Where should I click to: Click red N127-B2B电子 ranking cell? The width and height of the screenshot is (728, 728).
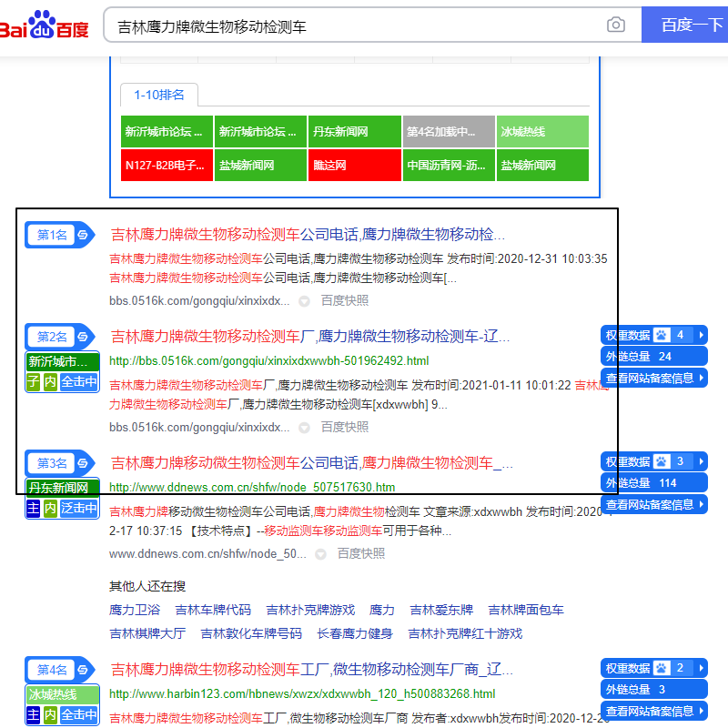[x=167, y=165]
